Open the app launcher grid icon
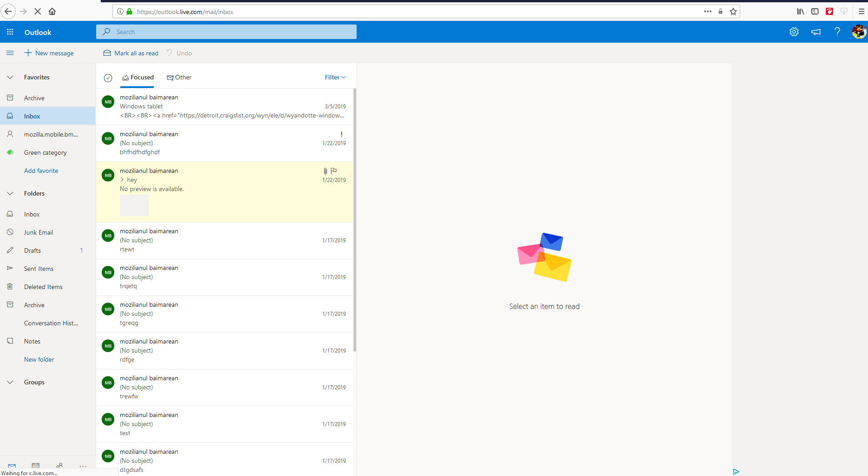The image size is (868, 476). point(10,32)
